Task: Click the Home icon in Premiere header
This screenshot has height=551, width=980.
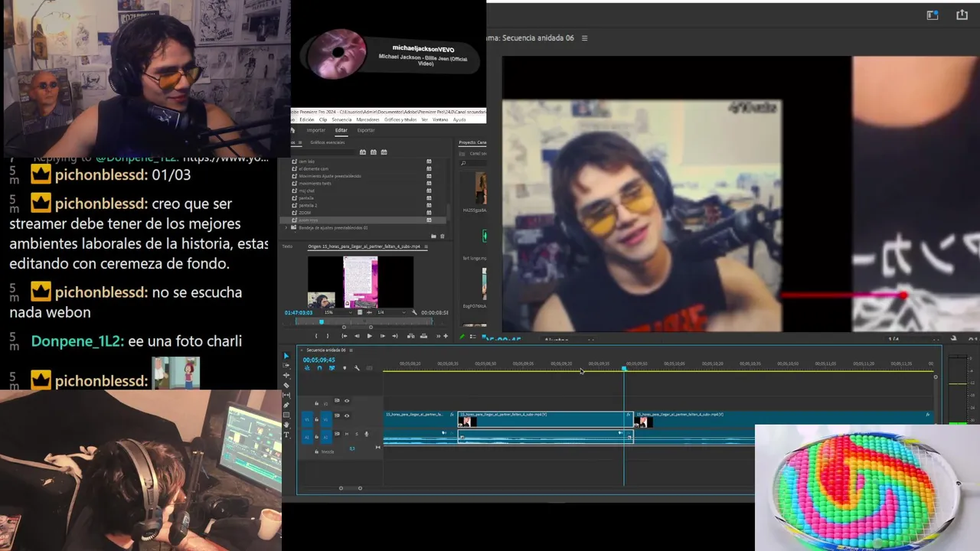Action: [x=292, y=130]
